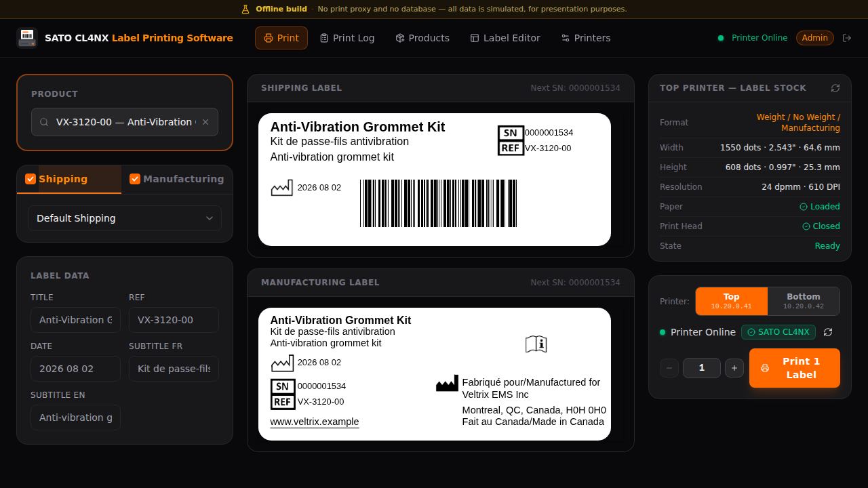This screenshot has width=868, height=488.
Task: Click the factory date icon on manufacturing label
Action: click(x=281, y=363)
